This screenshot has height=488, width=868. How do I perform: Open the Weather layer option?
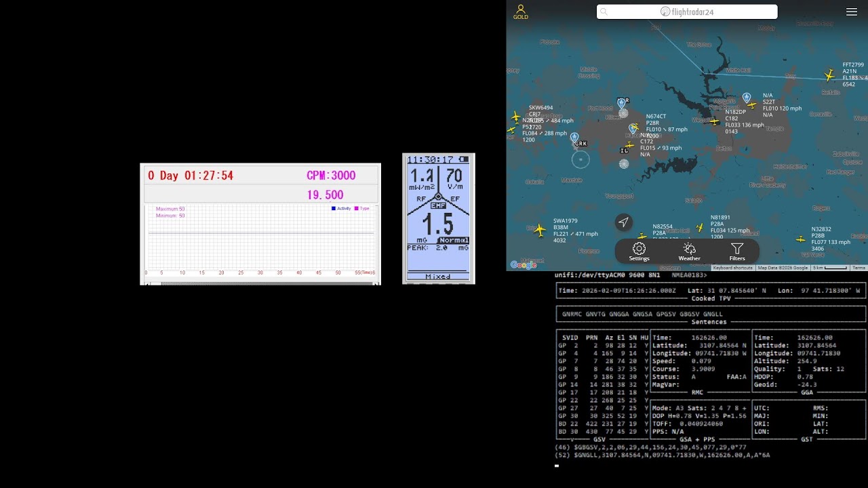click(689, 251)
